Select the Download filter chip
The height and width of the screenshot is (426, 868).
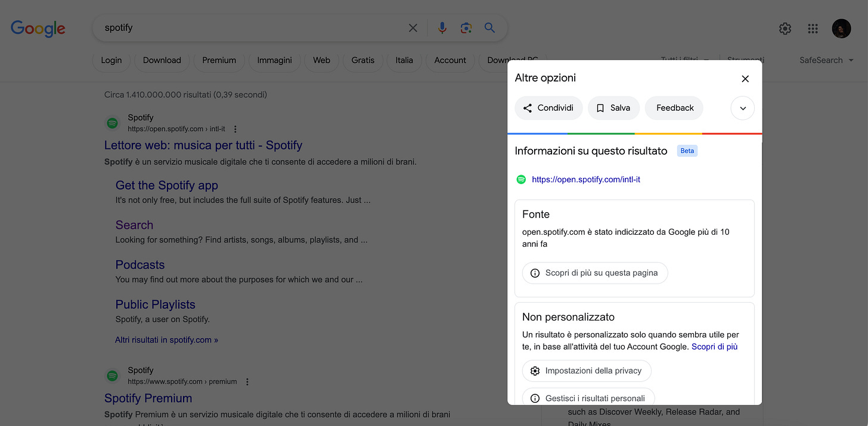pyautogui.click(x=162, y=60)
